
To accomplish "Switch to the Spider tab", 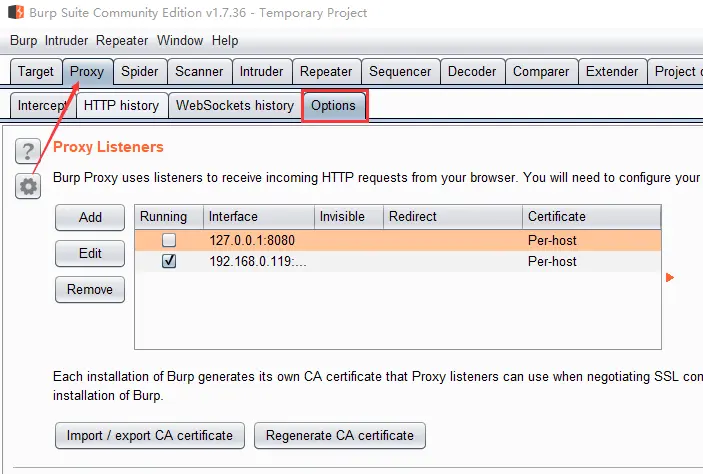I will (139, 72).
